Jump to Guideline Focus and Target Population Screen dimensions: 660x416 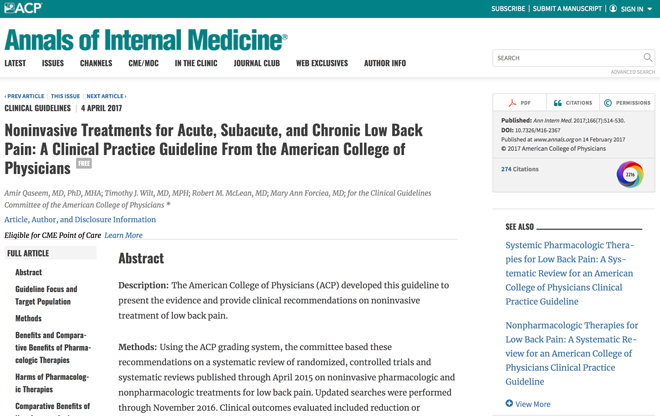[x=46, y=295]
